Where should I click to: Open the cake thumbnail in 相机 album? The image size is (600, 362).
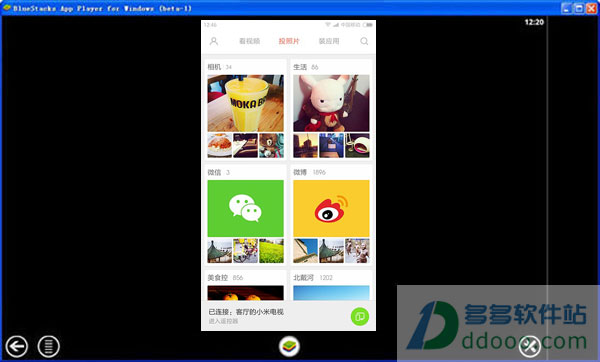tap(220, 145)
